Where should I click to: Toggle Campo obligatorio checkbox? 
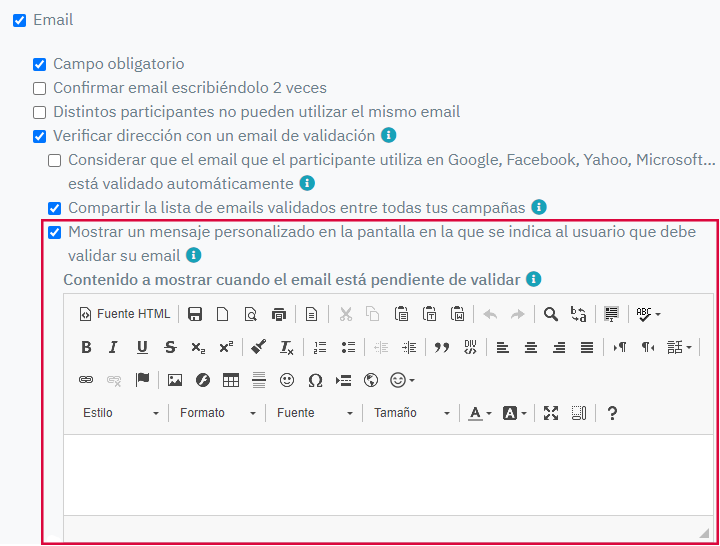tap(39, 64)
